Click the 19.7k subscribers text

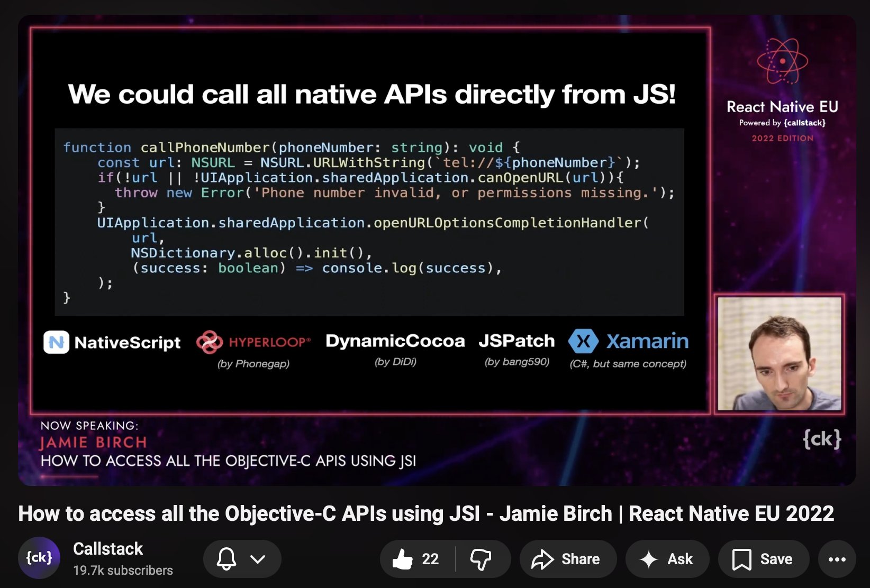click(123, 571)
